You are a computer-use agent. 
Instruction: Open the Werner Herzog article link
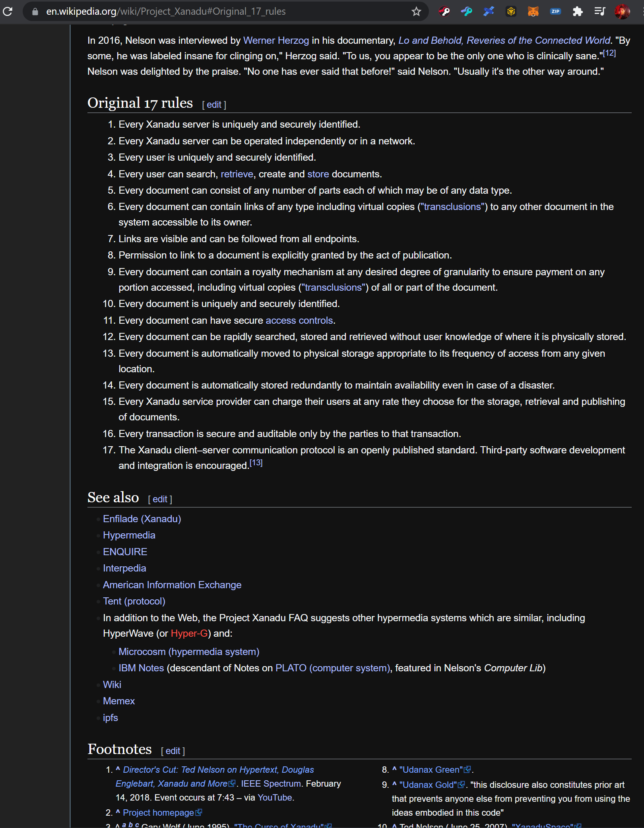click(276, 41)
